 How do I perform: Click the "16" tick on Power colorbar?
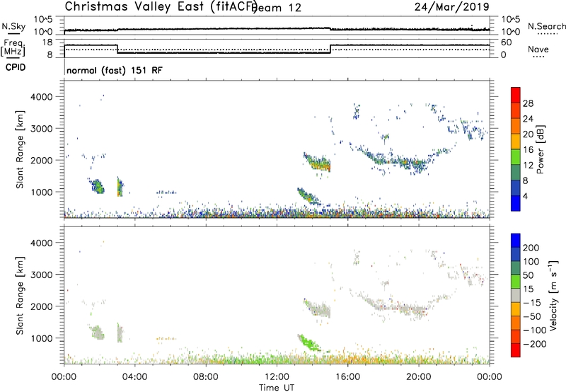pos(528,149)
